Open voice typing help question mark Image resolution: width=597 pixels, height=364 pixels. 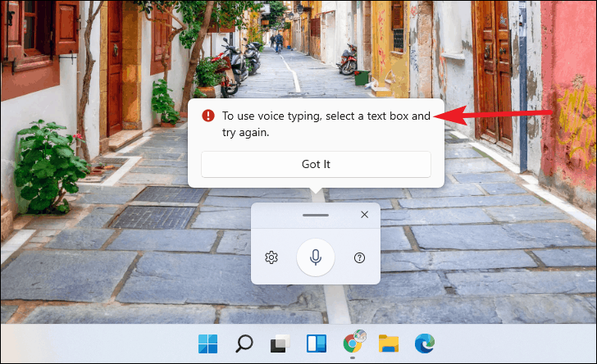(x=359, y=257)
